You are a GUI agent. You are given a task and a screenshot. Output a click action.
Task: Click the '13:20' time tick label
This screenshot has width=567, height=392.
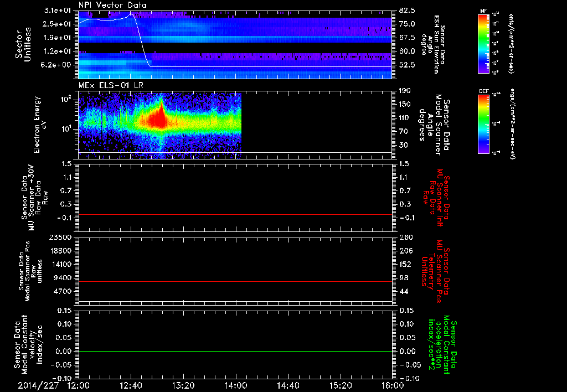coord(183,385)
